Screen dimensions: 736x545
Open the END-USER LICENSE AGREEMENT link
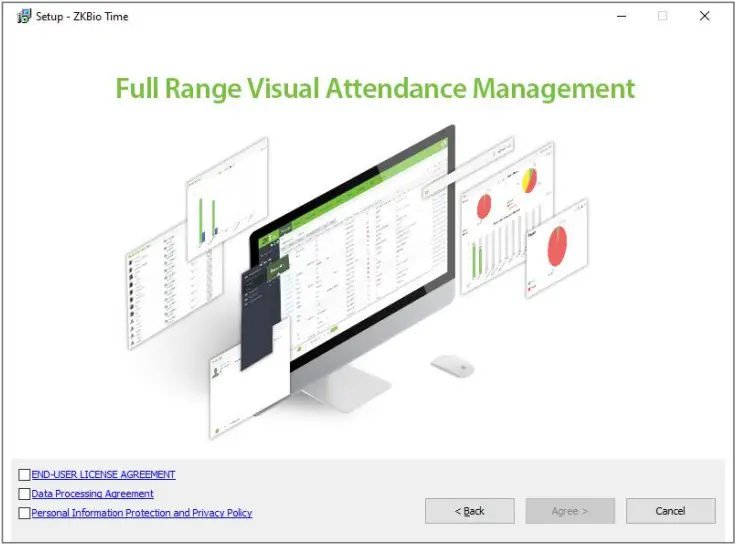pos(103,475)
